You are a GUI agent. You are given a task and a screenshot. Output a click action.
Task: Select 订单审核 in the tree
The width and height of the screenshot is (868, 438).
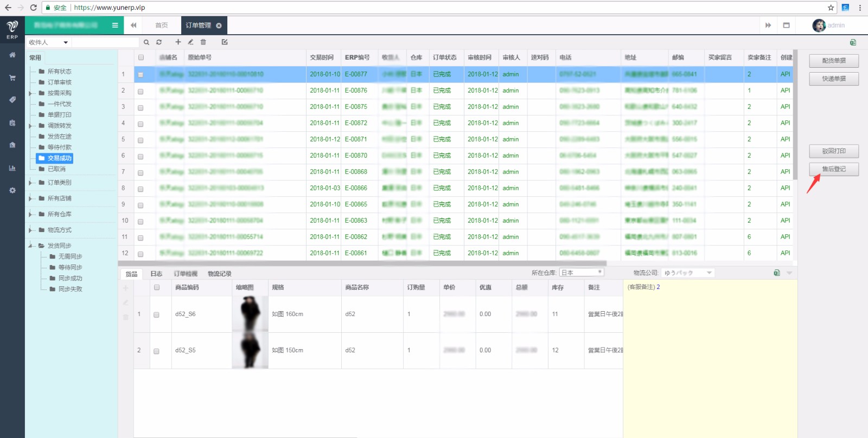[x=59, y=82]
